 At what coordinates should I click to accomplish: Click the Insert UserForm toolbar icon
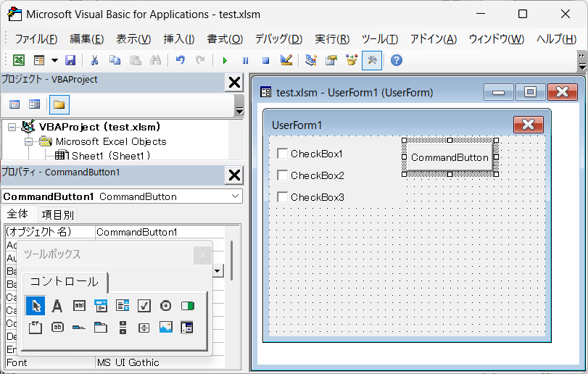[39, 60]
